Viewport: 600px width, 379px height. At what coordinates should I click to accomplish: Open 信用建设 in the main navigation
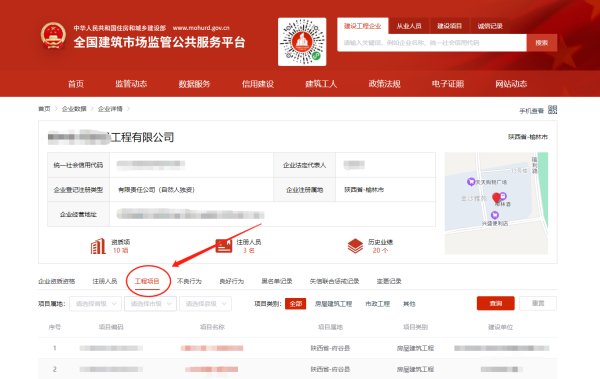point(258,84)
